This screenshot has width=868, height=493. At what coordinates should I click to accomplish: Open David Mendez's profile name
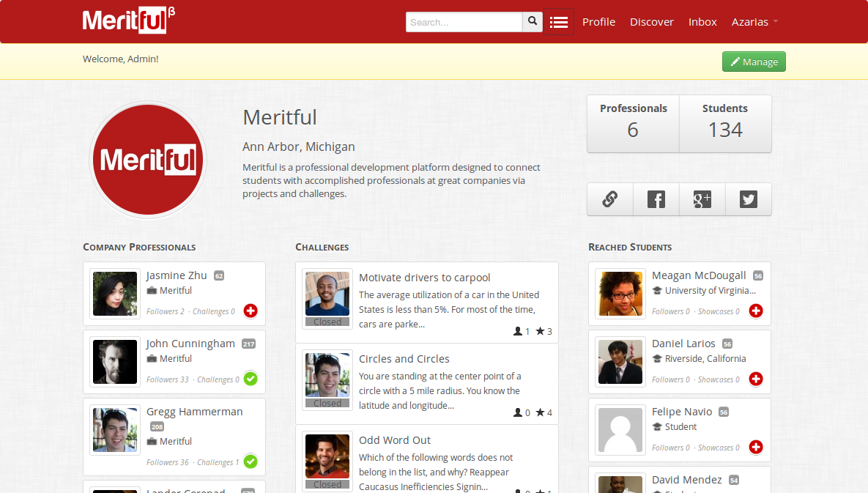(687, 480)
